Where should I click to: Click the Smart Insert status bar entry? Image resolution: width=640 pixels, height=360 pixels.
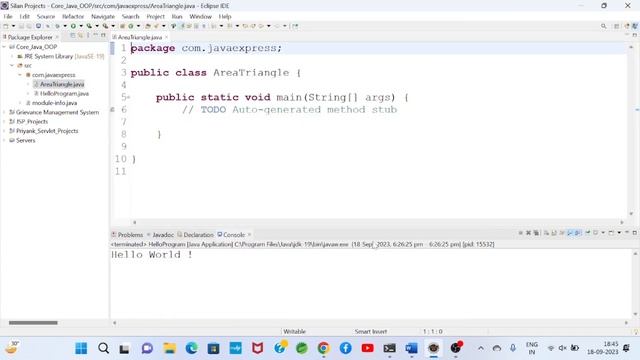(371, 331)
